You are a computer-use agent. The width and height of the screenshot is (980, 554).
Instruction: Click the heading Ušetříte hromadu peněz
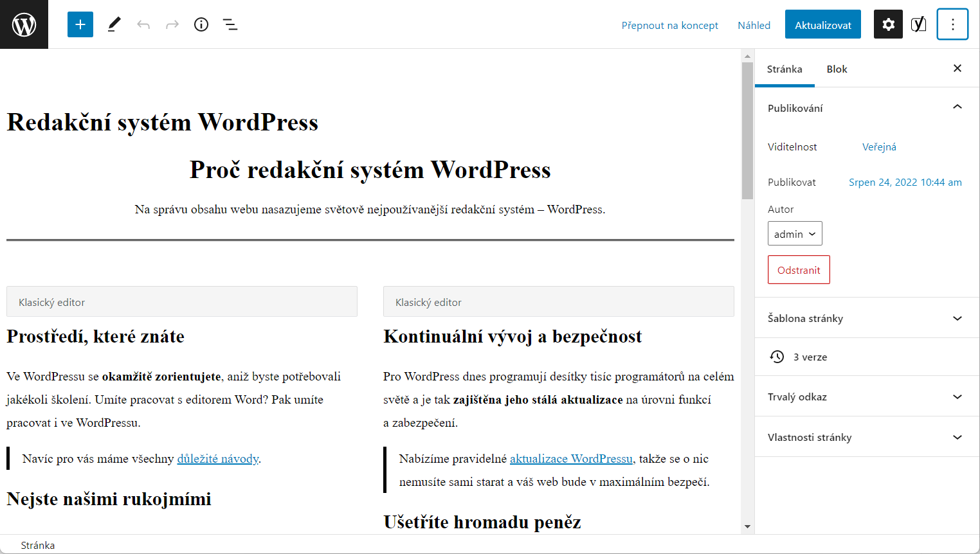(x=482, y=522)
